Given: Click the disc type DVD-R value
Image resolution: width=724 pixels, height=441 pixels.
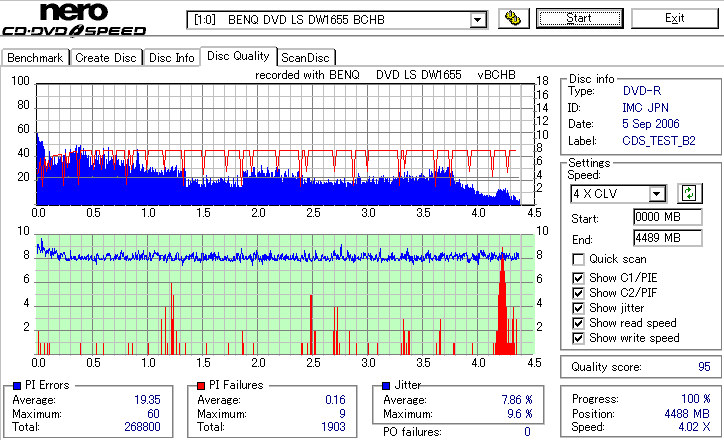Looking at the screenshot, I should point(642,91).
